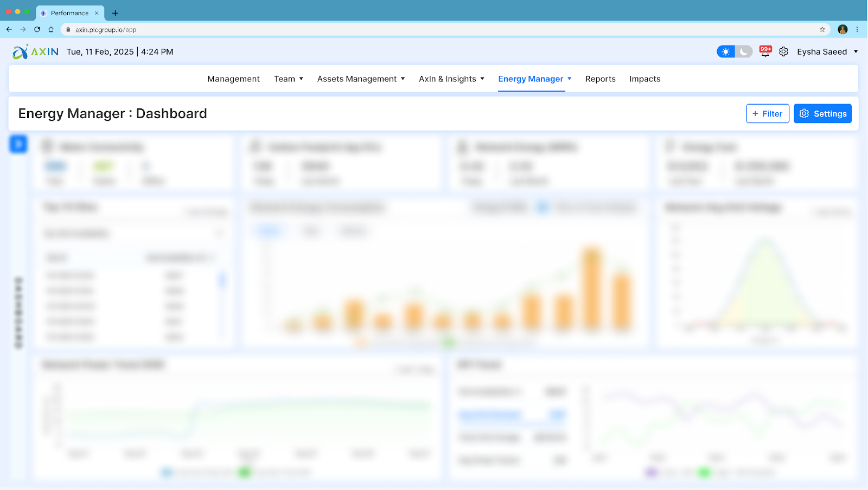
Task: Open the browser profile avatar
Action: point(842,30)
